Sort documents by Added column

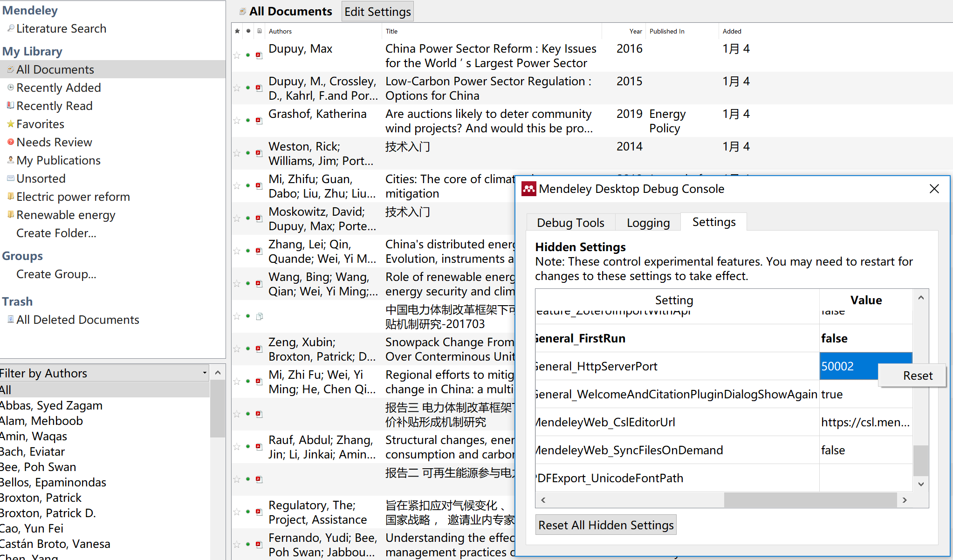pyautogui.click(x=732, y=31)
